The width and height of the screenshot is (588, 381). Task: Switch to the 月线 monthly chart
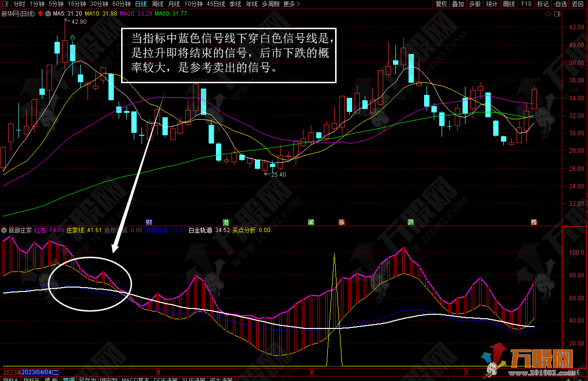tap(174, 4)
